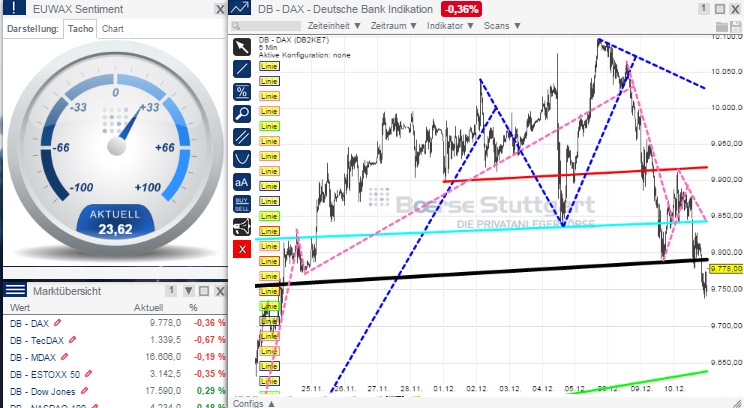The height and width of the screenshot is (408, 744).
Task: Click the red -0,36% change badge
Action: click(461, 9)
